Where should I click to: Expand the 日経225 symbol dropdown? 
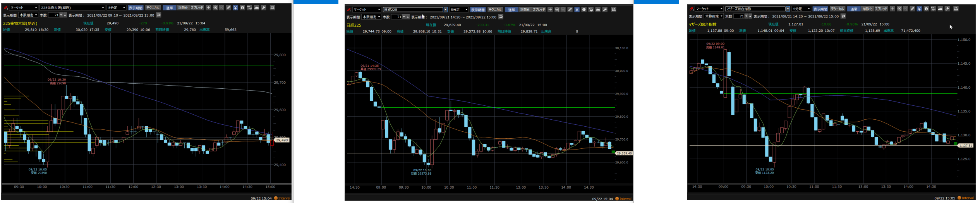445,10
